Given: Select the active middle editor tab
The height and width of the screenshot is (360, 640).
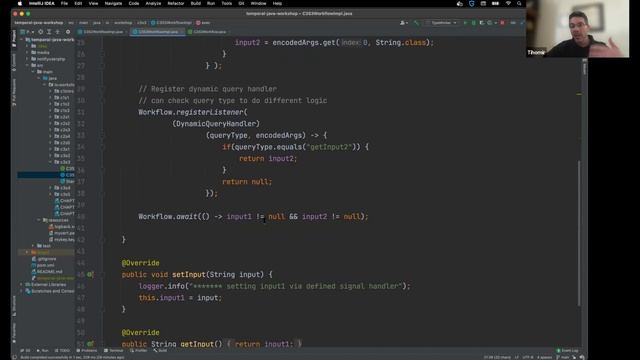Looking at the screenshot, I should coord(158,31).
